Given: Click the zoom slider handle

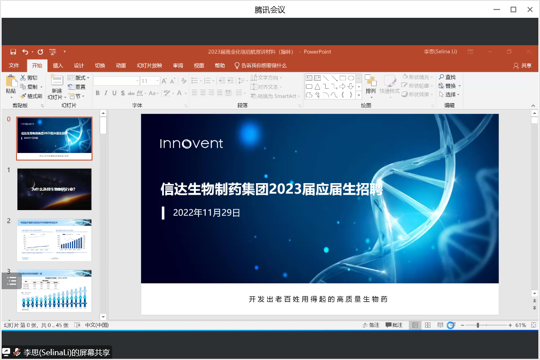Looking at the screenshot, I should [x=478, y=325].
